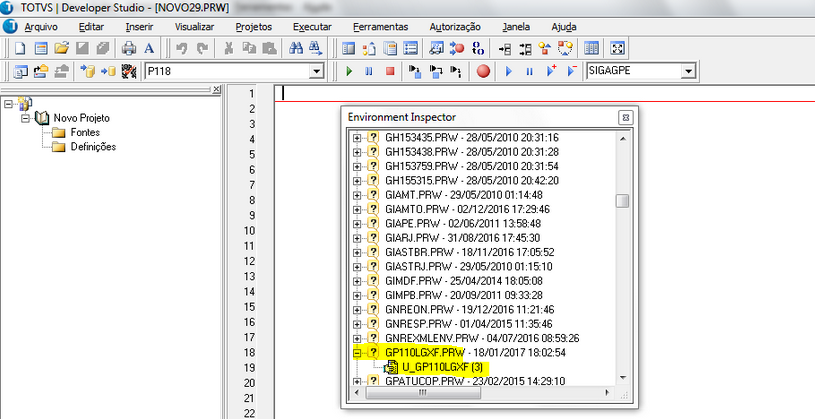Click the list view icon in toolbar
815x419 pixels.
point(411,48)
